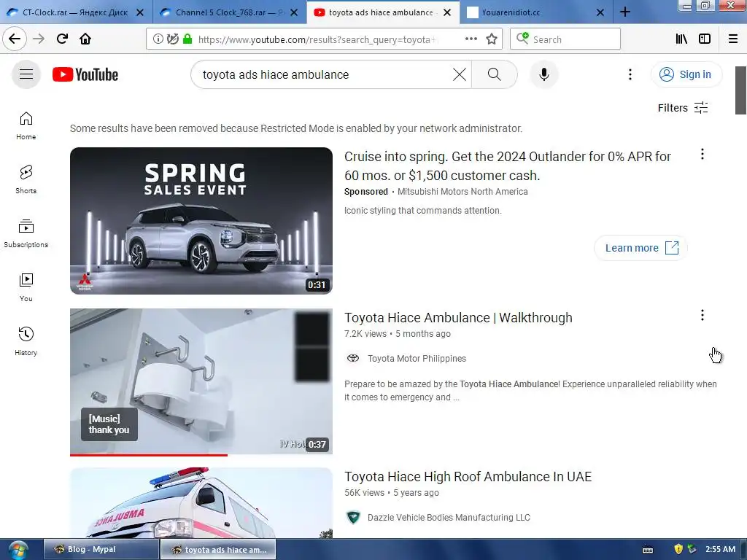Open Toyota Hiace High Roof Ambulance In UAE title
Screen dimensions: 747x560
[x=468, y=477]
